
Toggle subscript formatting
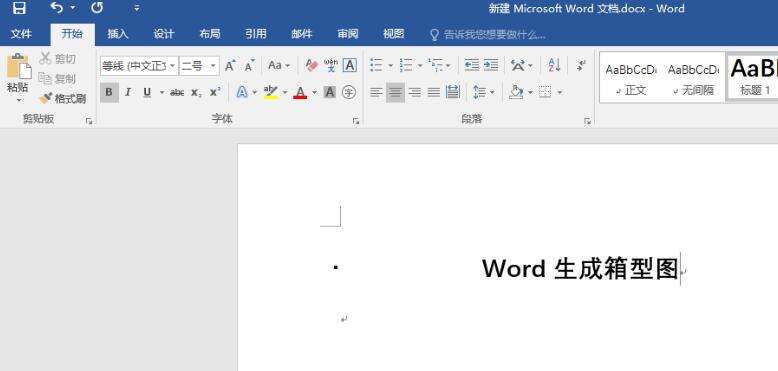pyautogui.click(x=196, y=93)
